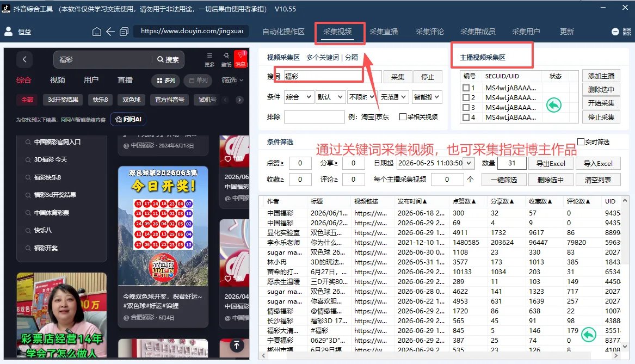Enable the 实时筛选 checkbox
Image resolution: width=635 pixels, height=364 pixels.
581,141
